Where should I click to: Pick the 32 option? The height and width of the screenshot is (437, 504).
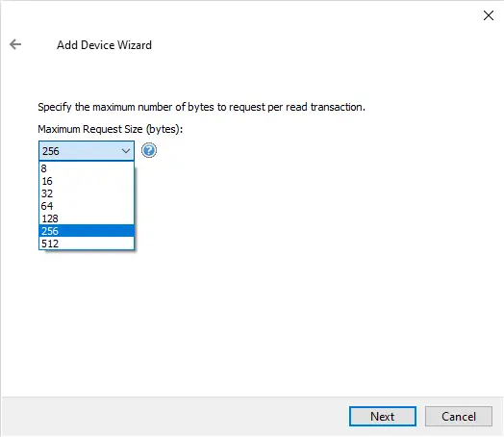coord(87,193)
